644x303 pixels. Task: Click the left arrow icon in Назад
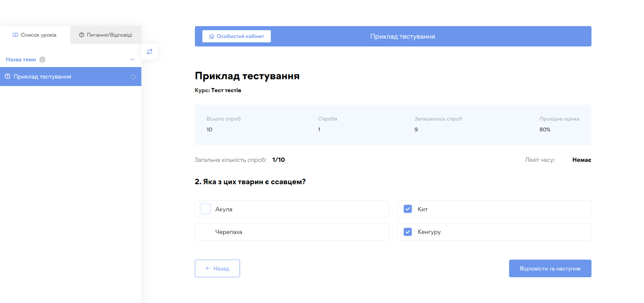pyautogui.click(x=208, y=268)
